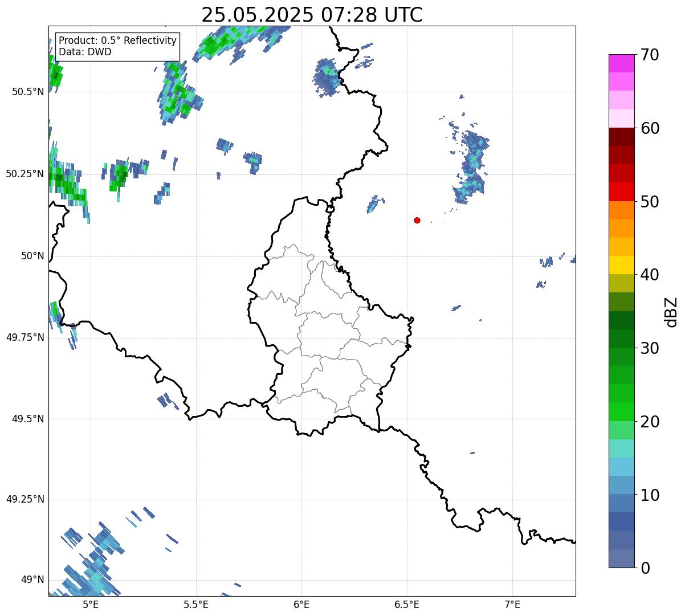Click the latitude label 50.5°N
The image size is (685, 616).
coord(28,92)
